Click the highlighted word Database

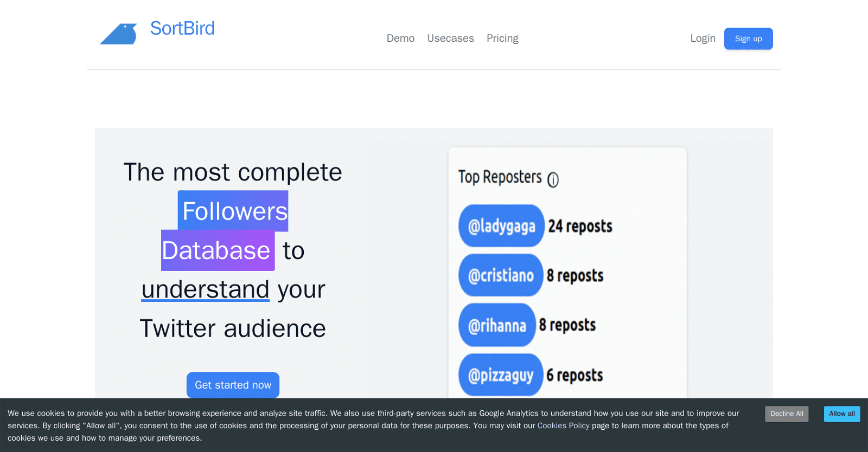pos(218,250)
